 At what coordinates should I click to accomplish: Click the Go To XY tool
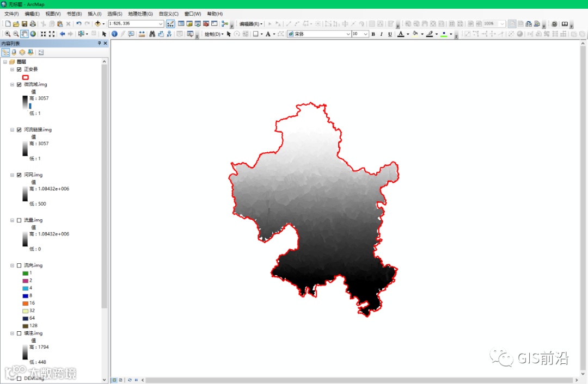coord(169,34)
